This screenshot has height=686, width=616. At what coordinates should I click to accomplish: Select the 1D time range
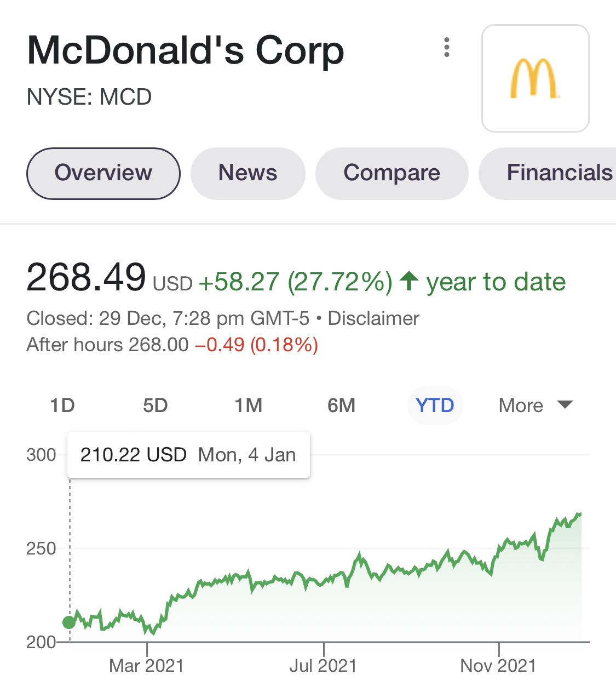tap(62, 405)
